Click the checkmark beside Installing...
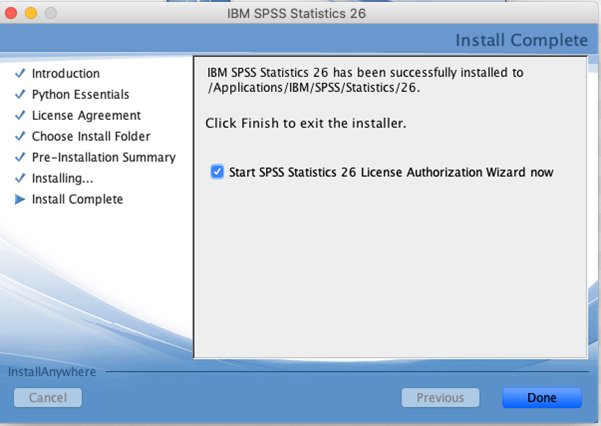Screen dimensions: 601x426 pos(20,178)
